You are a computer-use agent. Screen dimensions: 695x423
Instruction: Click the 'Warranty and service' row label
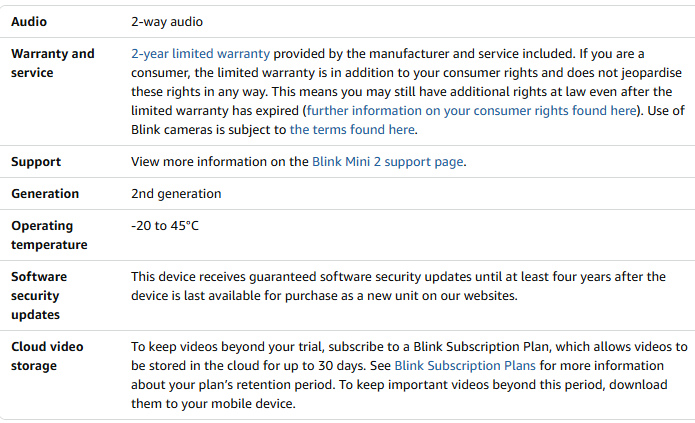coord(52,63)
